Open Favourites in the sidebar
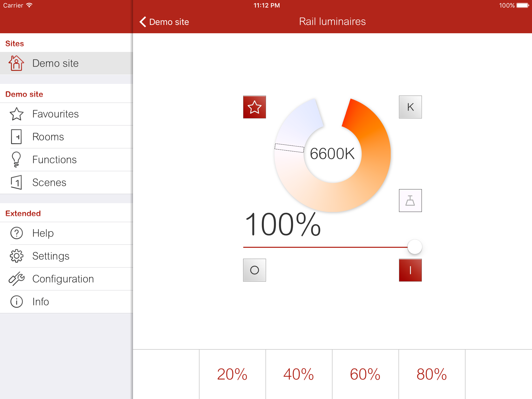This screenshot has width=532, height=399. coord(55,114)
